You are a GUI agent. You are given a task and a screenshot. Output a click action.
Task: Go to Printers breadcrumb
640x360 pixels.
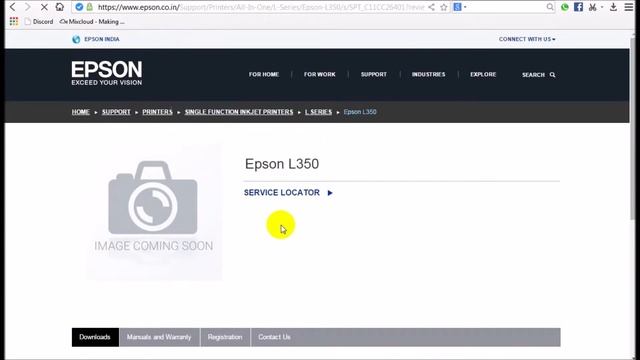[157, 112]
